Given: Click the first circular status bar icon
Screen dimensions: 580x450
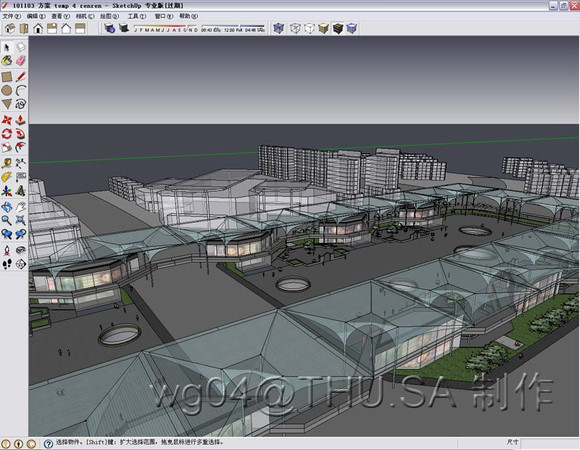Looking at the screenshot, I should pyautogui.click(x=6, y=443).
